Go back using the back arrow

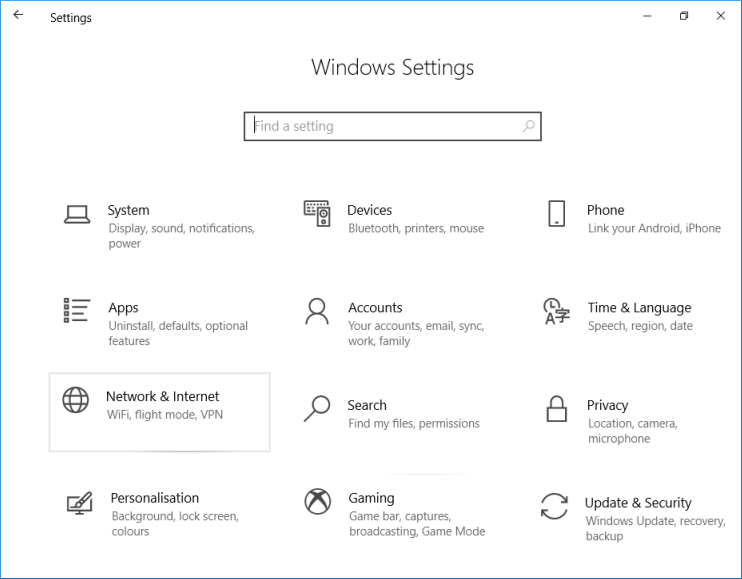[x=18, y=16]
